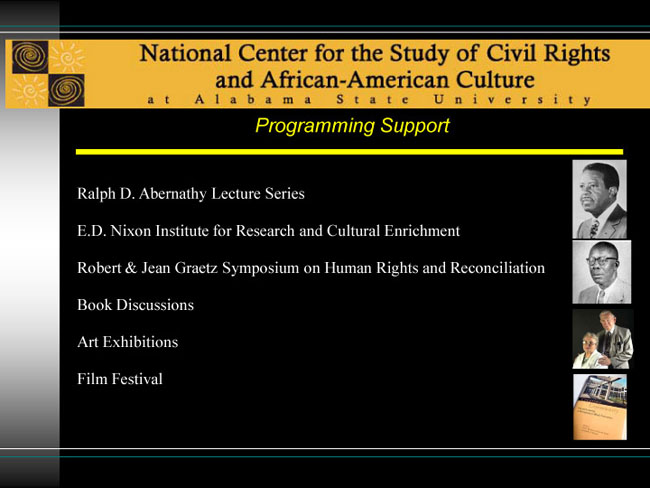
Task: Click the 'Programming Support' slide title
Action: [352, 126]
